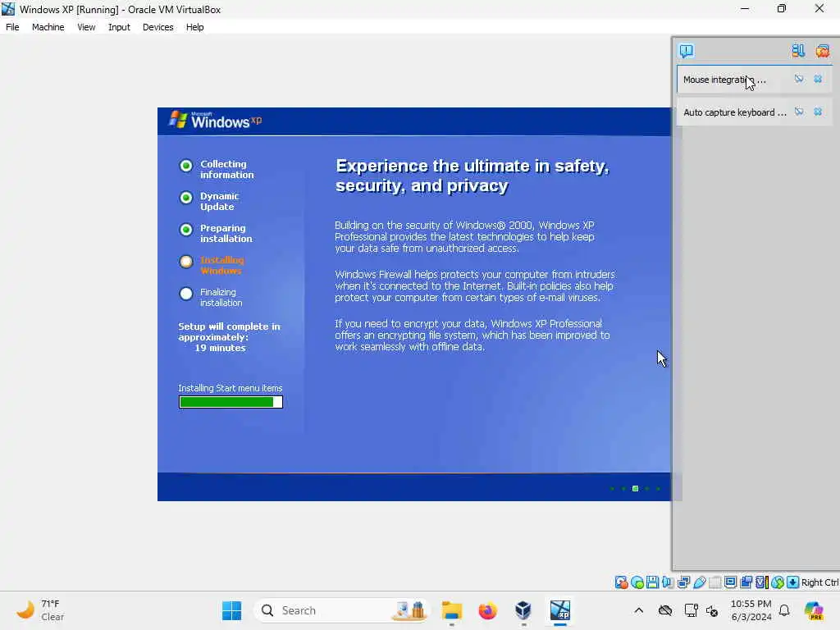The width and height of the screenshot is (840, 630).
Task: Select the Auto capture keyboard notification
Action: [x=755, y=112]
